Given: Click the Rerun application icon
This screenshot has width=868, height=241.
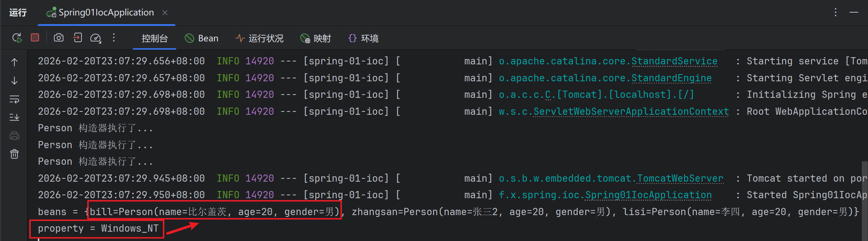Looking at the screenshot, I should (x=17, y=38).
